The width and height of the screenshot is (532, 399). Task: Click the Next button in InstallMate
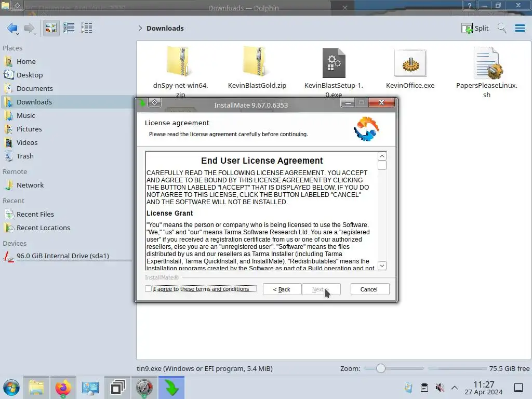[x=321, y=289]
